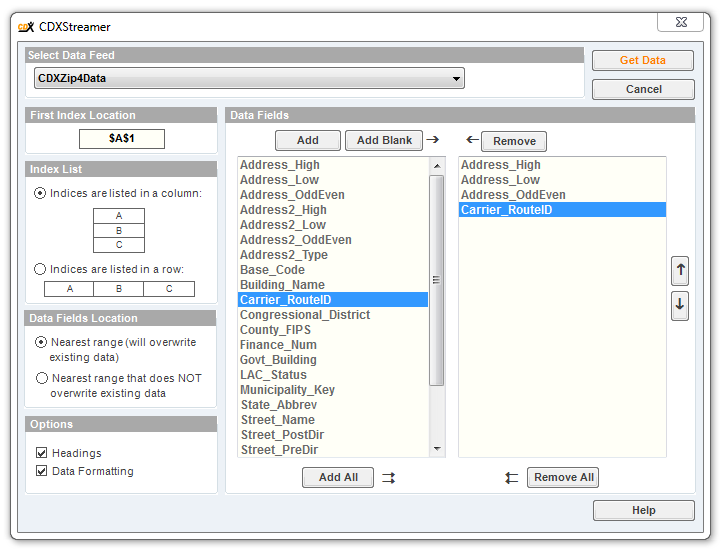Select Address_Low in the available fields list
The width and height of the screenshot is (726, 557).
333,180
